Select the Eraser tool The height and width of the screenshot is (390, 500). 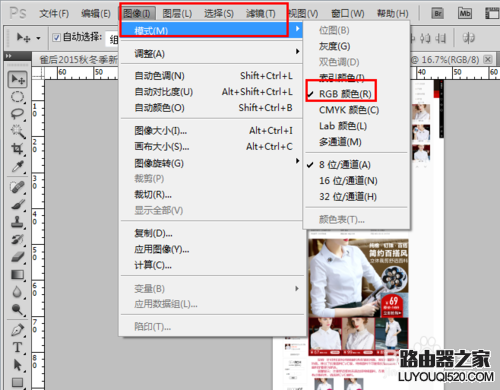(17, 257)
